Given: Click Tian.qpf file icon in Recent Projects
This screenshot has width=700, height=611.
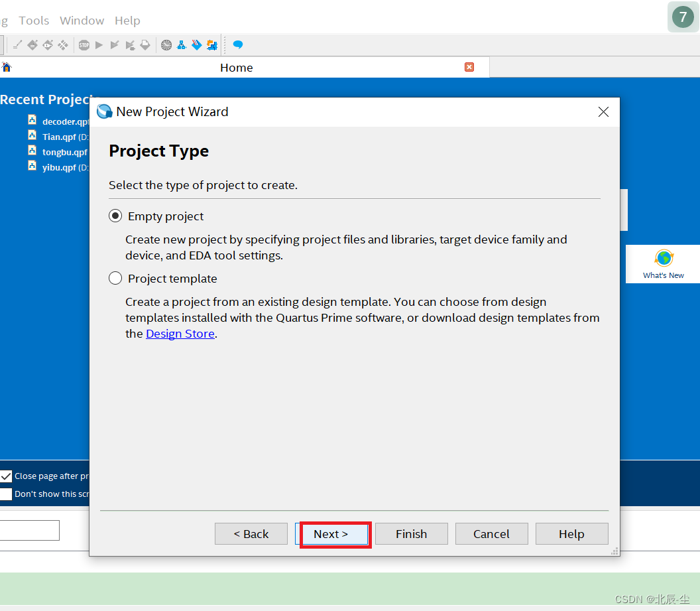Looking at the screenshot, I should [x=32, y=135].
